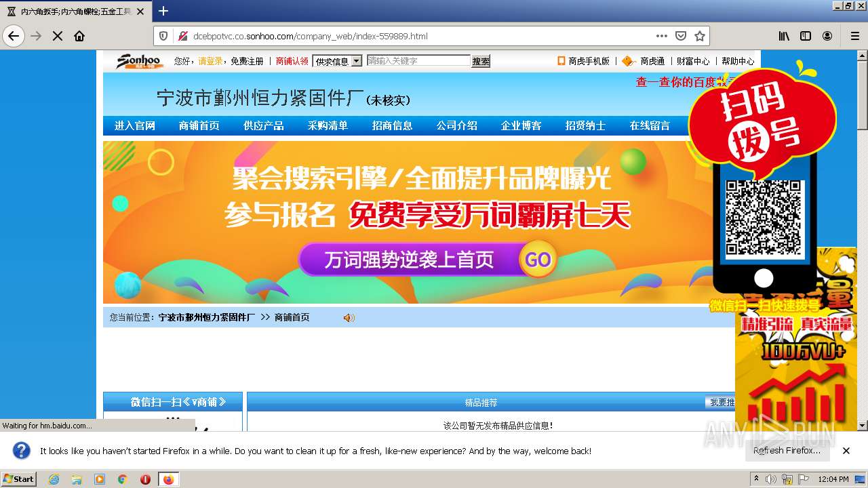
Task: Click the keyword search input field
Action: point(418,61)
